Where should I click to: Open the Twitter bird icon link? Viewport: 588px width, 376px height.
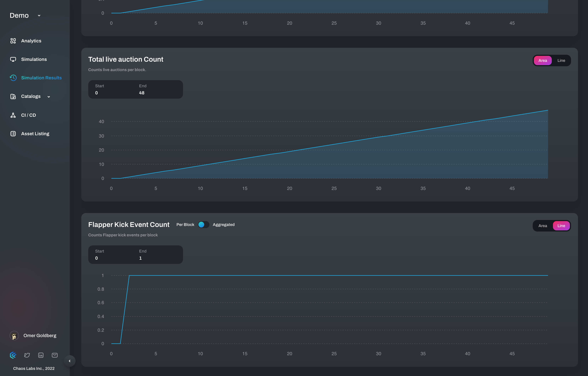[27, 355]
